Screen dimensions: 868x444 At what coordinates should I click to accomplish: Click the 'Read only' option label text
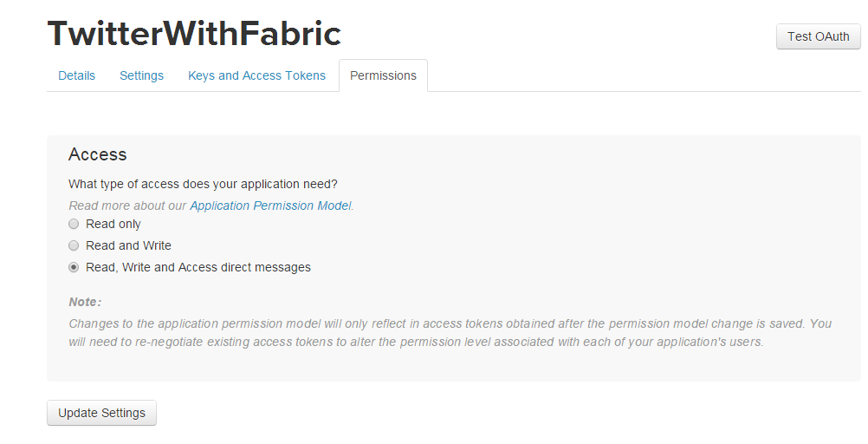[x=113, y=224]
